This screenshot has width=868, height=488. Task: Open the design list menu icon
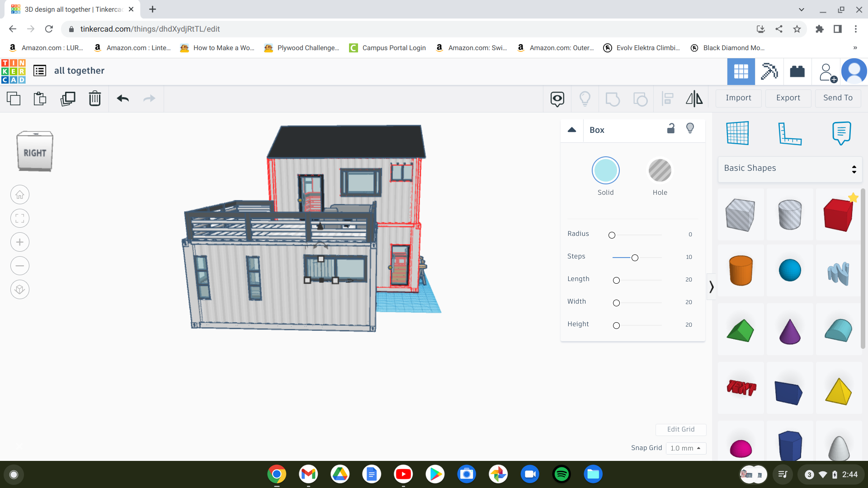click(39, 70)
